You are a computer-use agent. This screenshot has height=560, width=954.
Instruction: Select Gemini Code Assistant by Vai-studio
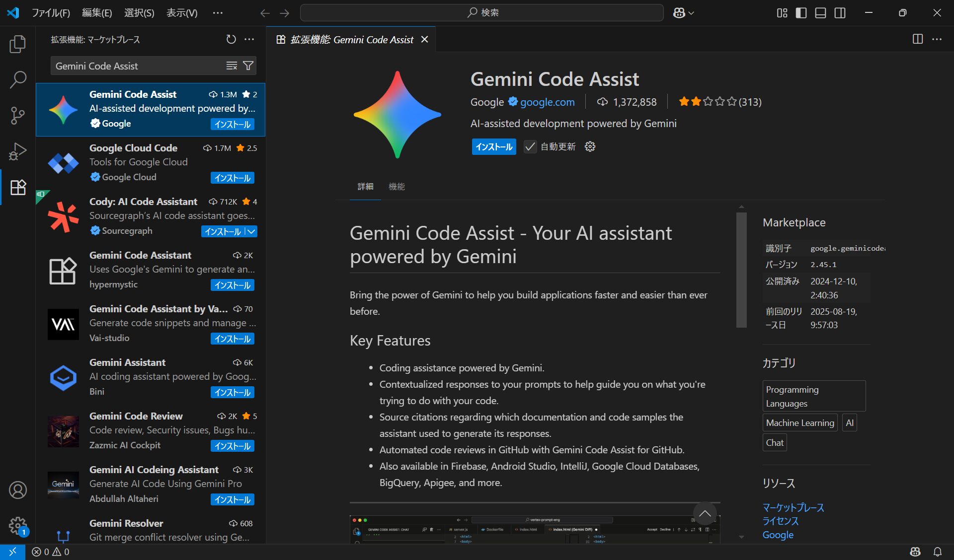[x=151, y=324]
